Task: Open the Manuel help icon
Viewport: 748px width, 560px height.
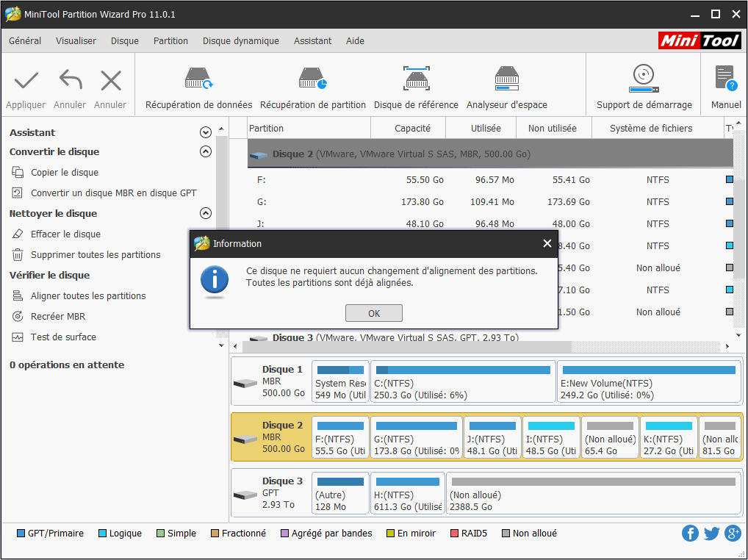Action: [725, 79]
